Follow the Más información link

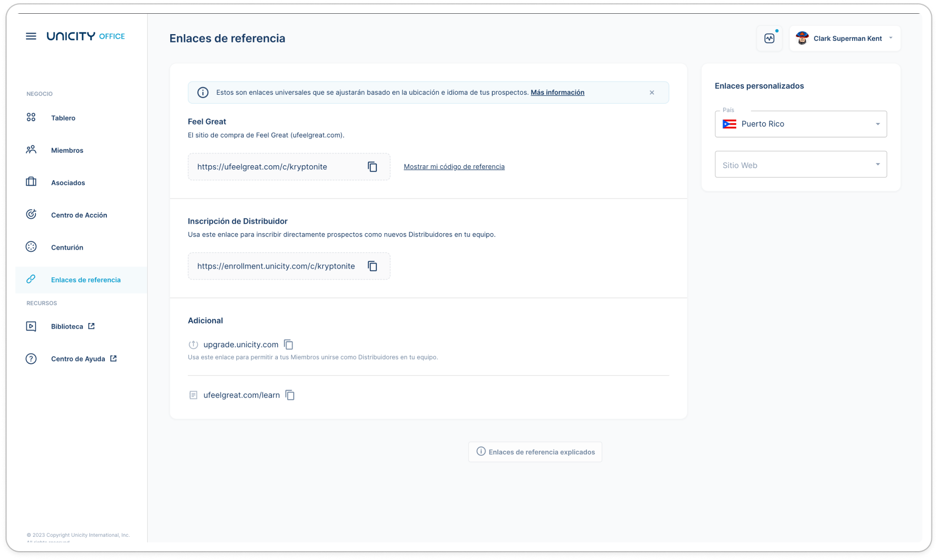(557, 93)
